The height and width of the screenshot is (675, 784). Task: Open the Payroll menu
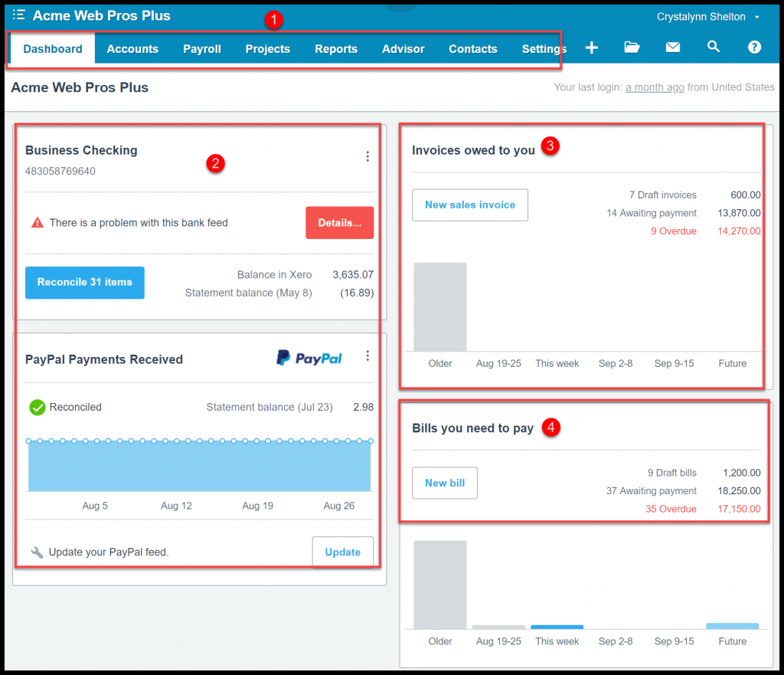click(x=202, y=49)
